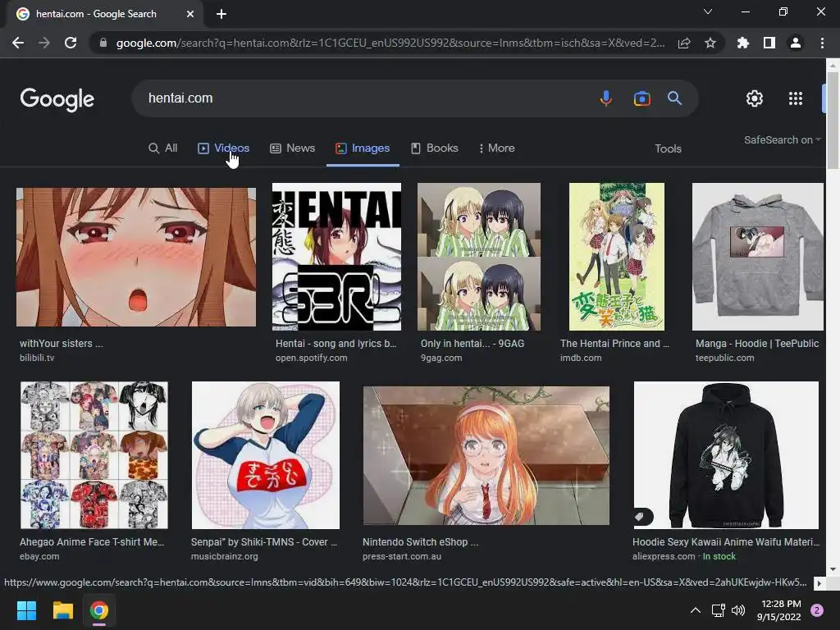840x630 pixels.
Task: Open the 9GAG image result thumbnail
Action: point(479,257)
